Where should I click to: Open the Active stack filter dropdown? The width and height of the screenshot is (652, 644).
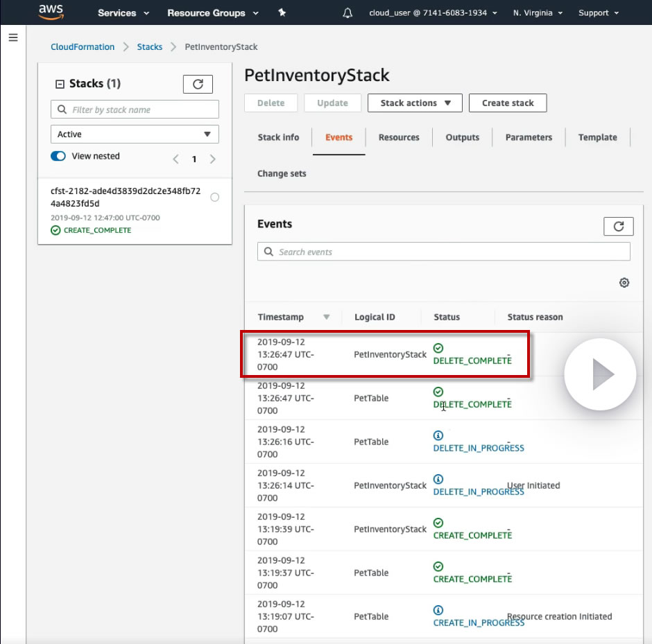pos(135,134)
